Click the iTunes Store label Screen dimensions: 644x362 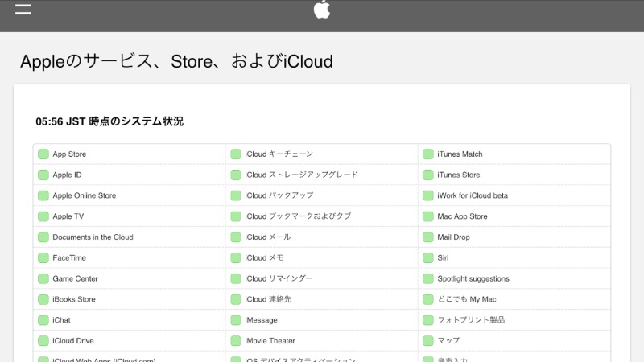[x=458, y=175]
